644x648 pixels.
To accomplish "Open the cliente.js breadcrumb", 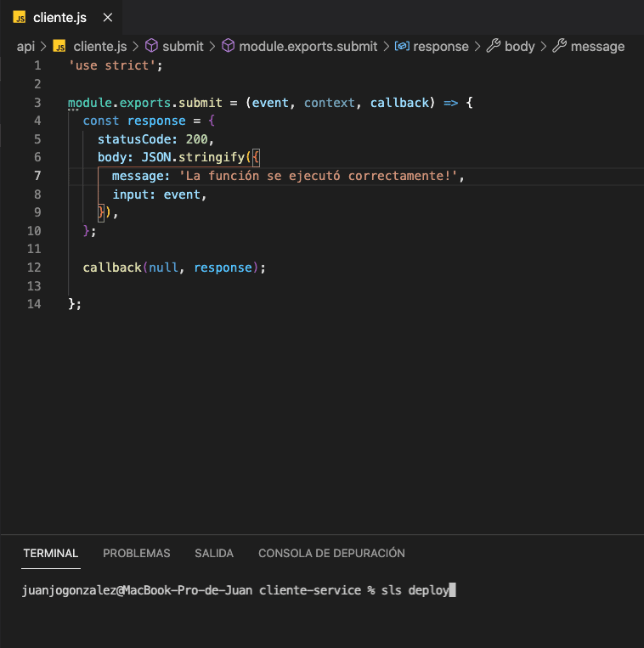I will (x=100, y=46).
